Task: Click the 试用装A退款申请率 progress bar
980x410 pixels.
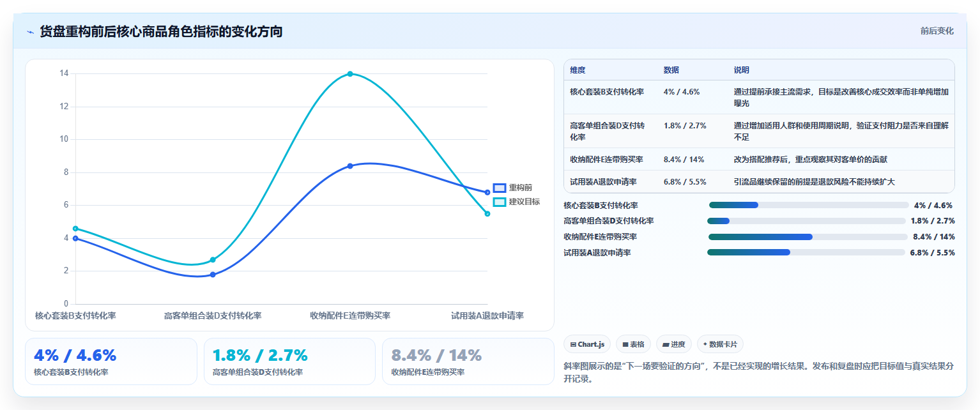Action: tap(806, 252)
